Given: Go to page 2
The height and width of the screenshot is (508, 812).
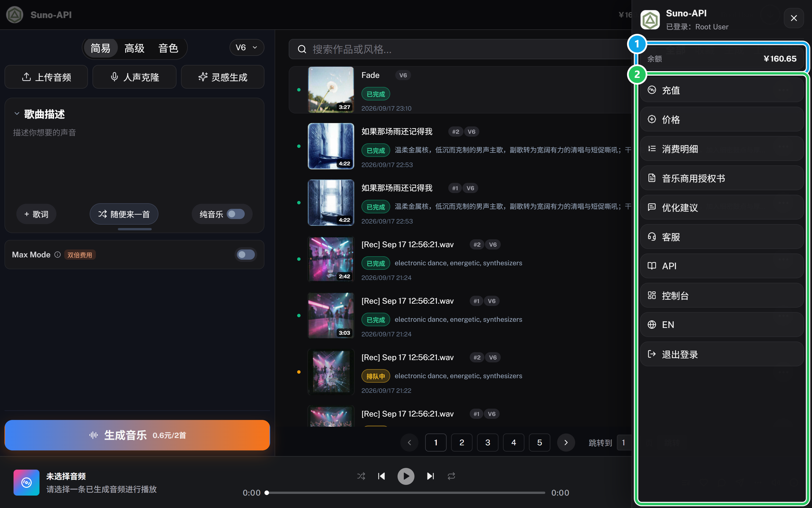Looking at the screenshot, I should 462,443.
